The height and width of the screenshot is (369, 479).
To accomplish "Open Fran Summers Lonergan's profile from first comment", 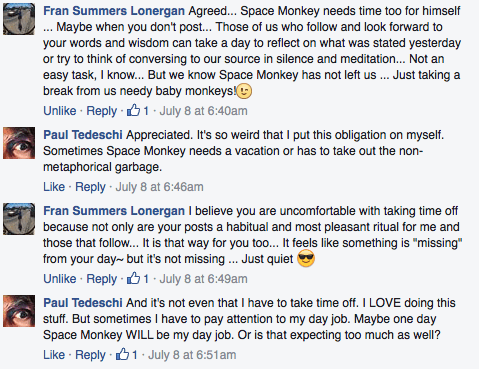I will coord(114,11).
